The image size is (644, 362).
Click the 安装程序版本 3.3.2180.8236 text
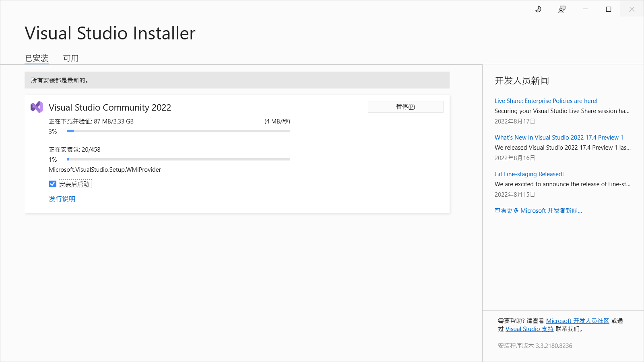tap(535, 346)
